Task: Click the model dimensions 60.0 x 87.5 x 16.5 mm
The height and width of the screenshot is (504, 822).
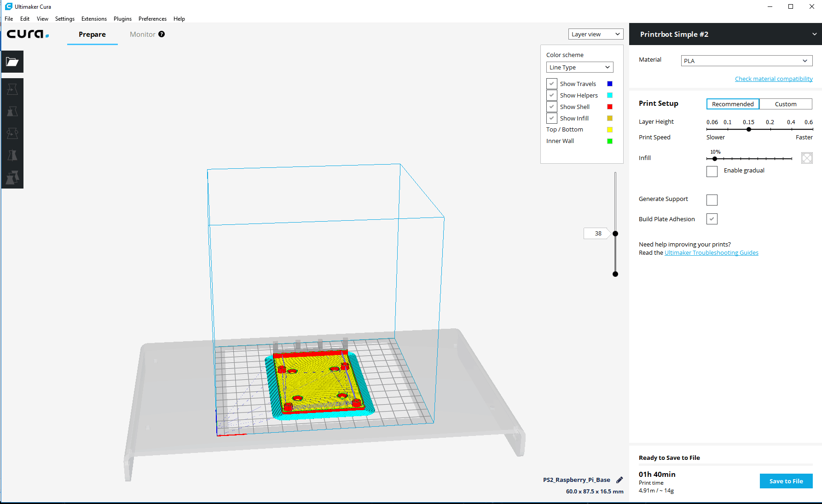Action: pyautogui.click(x=595, y=492)
